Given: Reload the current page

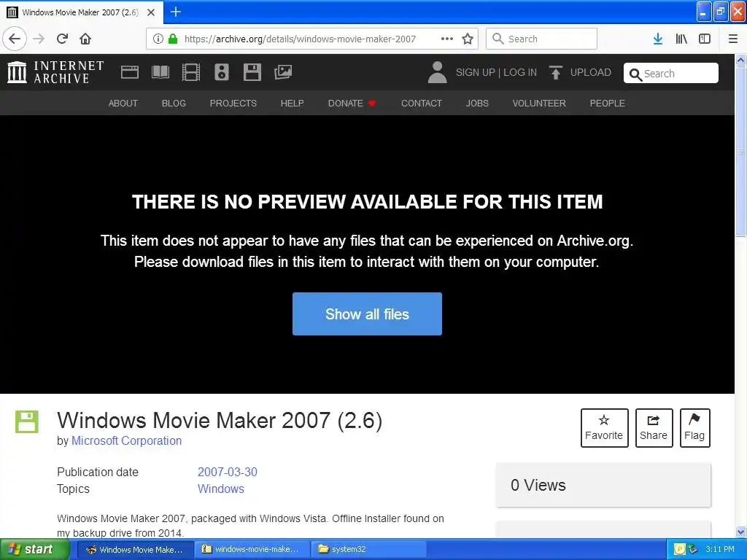Looking at the screenshot, I should (x=62, y=39).
